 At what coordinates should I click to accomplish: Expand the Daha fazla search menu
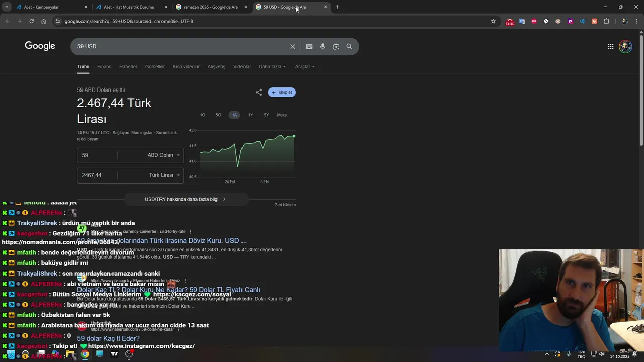(272, 67)
